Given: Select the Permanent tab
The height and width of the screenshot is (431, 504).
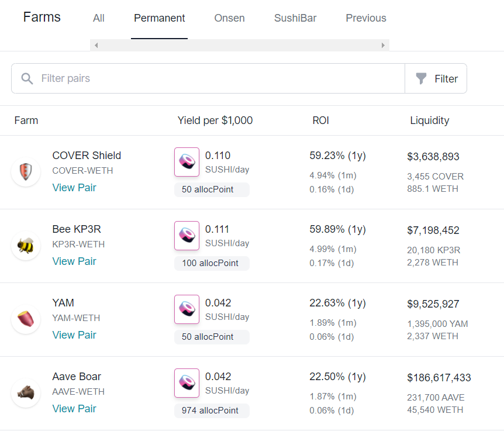Looking at the screenshot, I should 160,18.
